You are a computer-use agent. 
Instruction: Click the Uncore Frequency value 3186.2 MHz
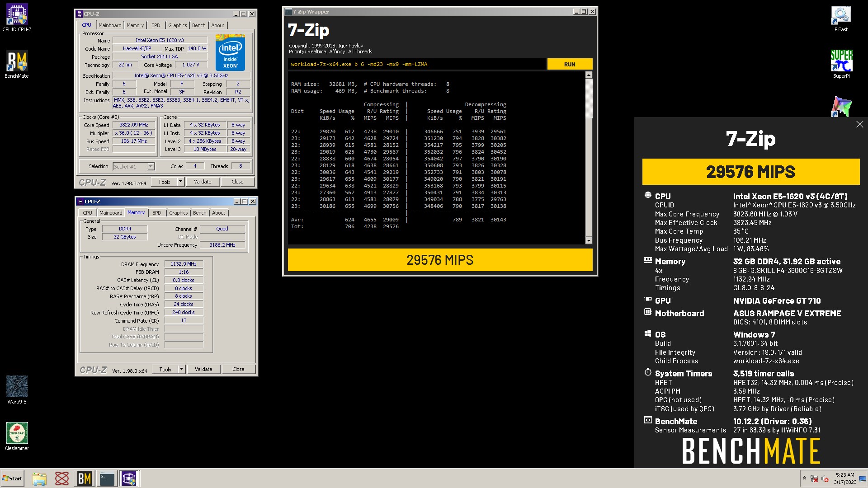pyautogui.click(x=222, y=245)
